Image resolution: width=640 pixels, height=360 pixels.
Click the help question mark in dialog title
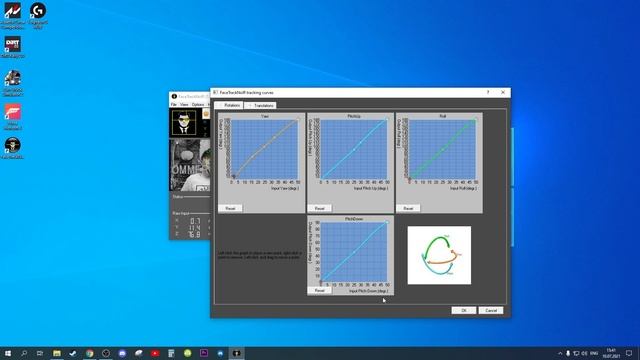pos(488,93)
